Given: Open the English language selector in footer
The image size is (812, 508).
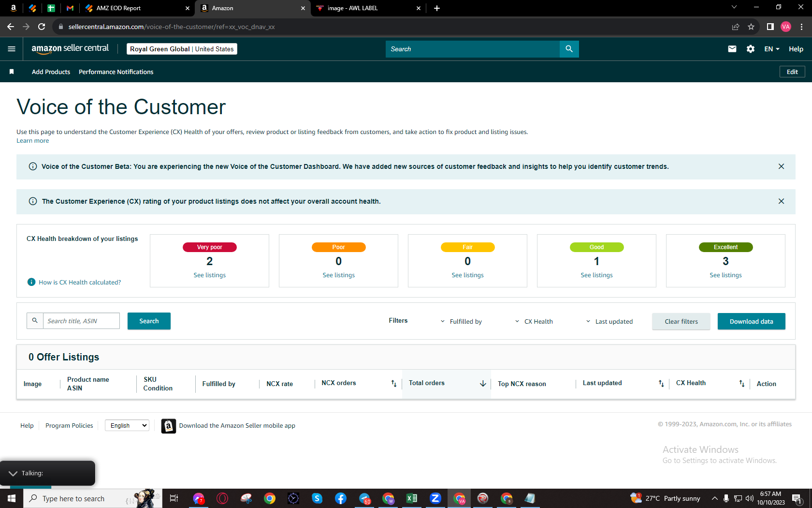Looking at the screenshot, I should pyautogui.click(x=127, y=426).
